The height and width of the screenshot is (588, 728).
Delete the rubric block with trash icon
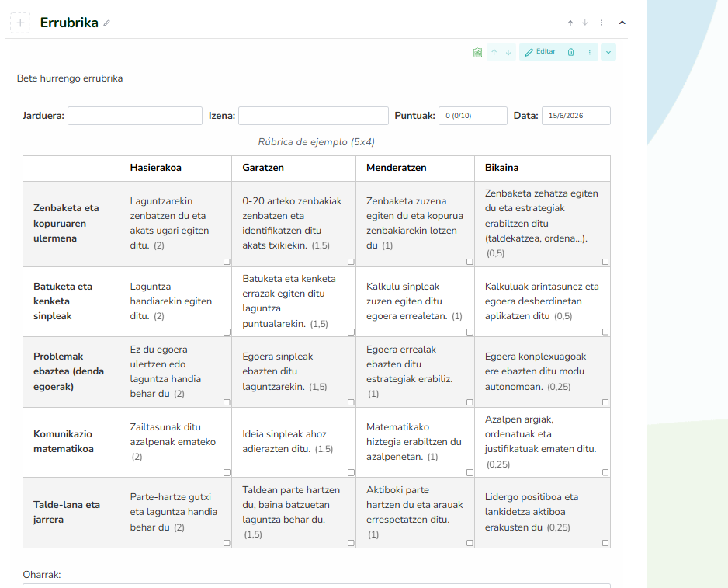point(570,52)
